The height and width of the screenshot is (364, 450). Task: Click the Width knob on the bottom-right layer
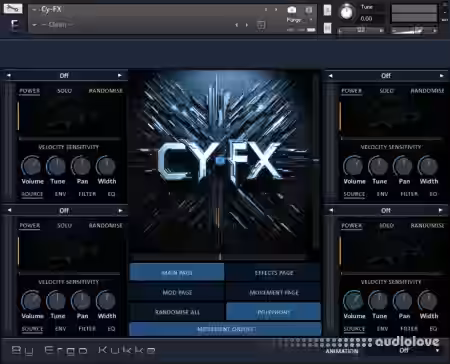(x=428, y=301)
